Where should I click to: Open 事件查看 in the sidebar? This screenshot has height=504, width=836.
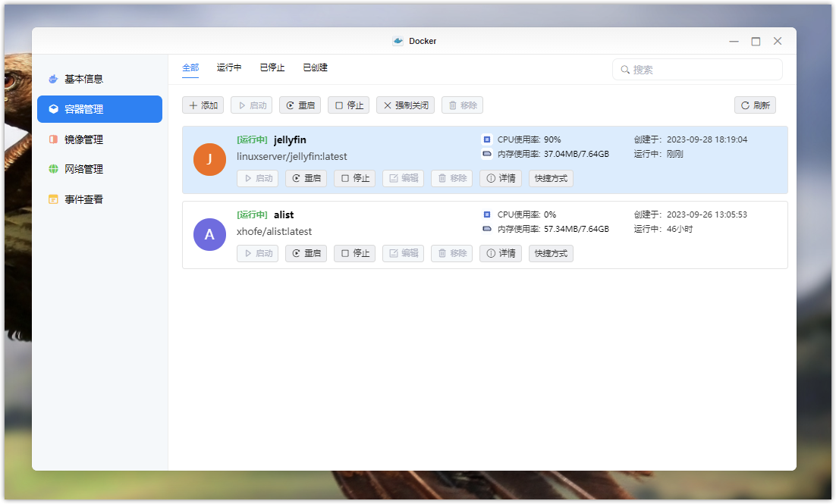coord(99,199)
